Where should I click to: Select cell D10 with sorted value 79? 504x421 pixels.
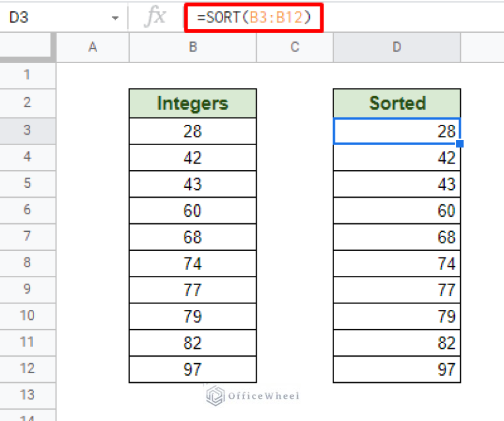click(x=397, y=317)
